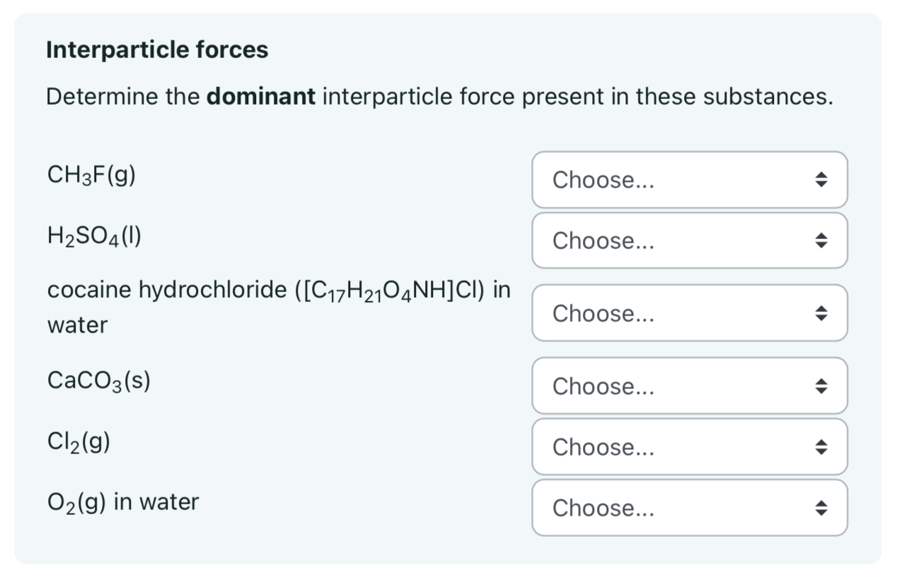Click the sort-arrows icon in the CH3F(g) row

pos(819,180)
